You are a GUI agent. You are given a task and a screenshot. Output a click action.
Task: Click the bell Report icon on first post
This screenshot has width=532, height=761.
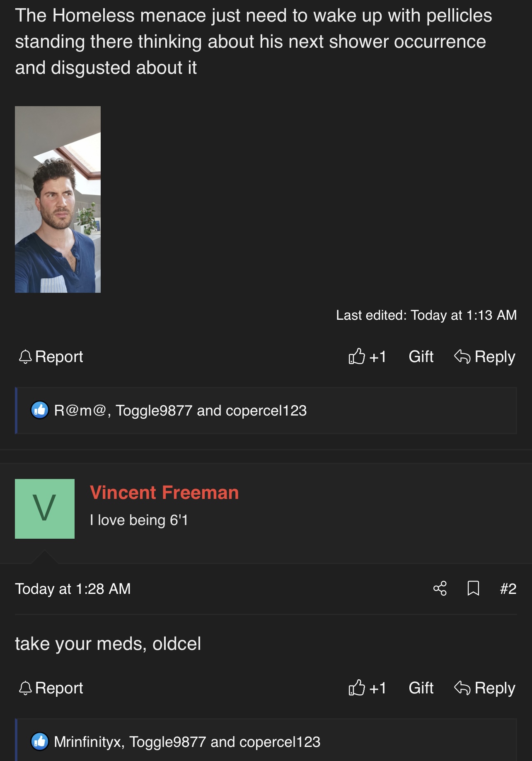pyautogui.click(x=25, y=357)
